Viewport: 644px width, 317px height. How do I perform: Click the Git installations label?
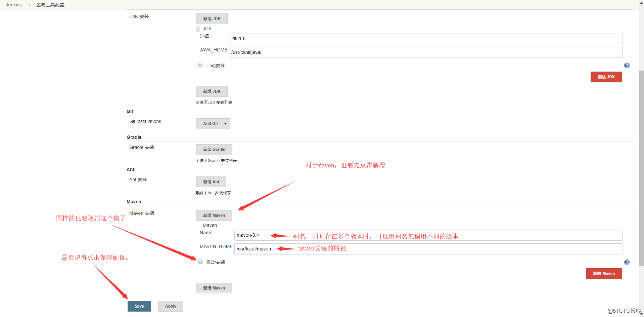pyautogui.click(x=145, y=121)
